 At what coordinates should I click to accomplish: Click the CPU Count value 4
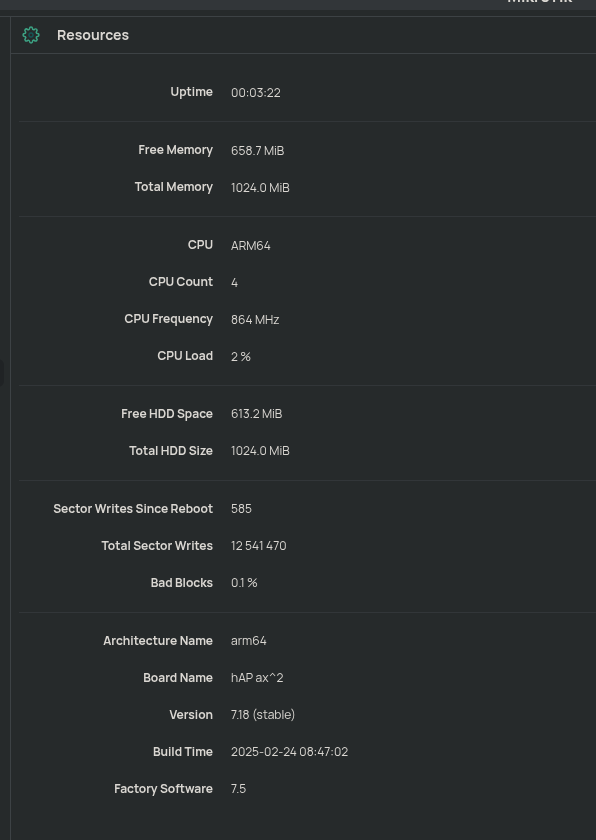(x=234, y=282)
